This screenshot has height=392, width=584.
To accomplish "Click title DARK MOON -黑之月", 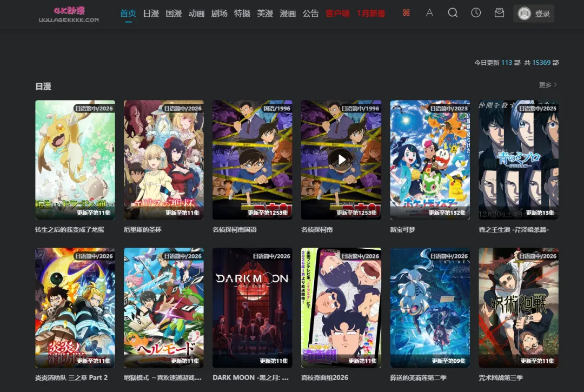I will pos(251,377).
